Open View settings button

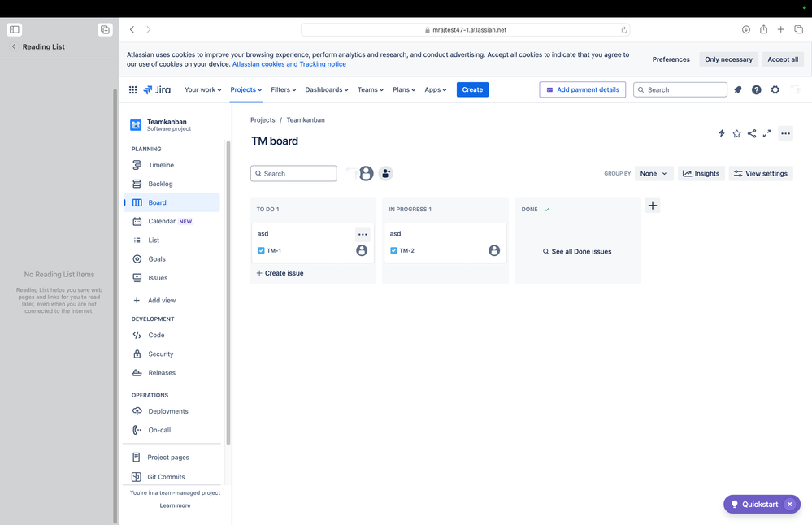(x=761, y=173)
